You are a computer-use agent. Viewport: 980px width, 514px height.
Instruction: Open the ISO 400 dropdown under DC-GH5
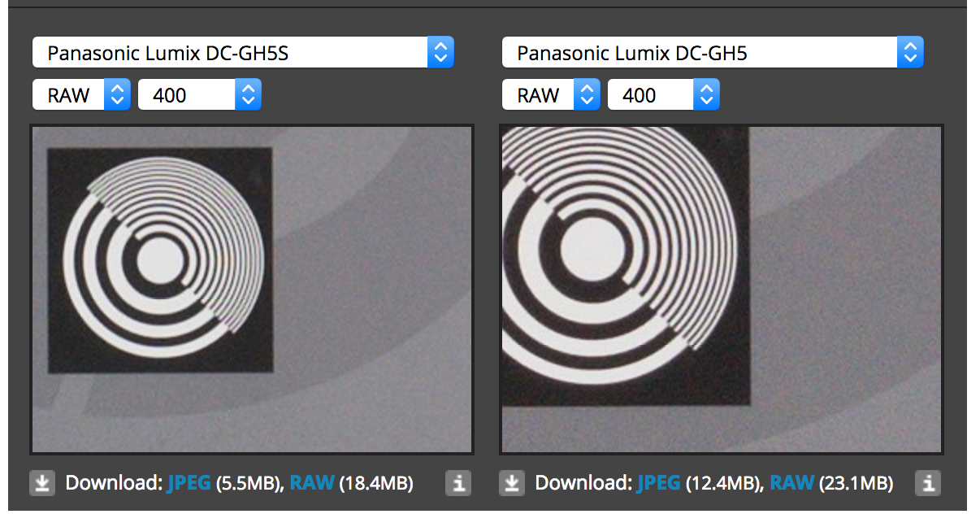[x=664, y=95]
